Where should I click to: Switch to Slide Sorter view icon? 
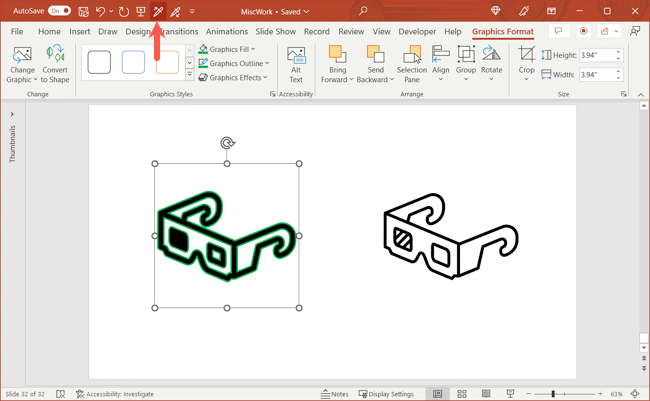pyautogui.click(x=462, y=394)
